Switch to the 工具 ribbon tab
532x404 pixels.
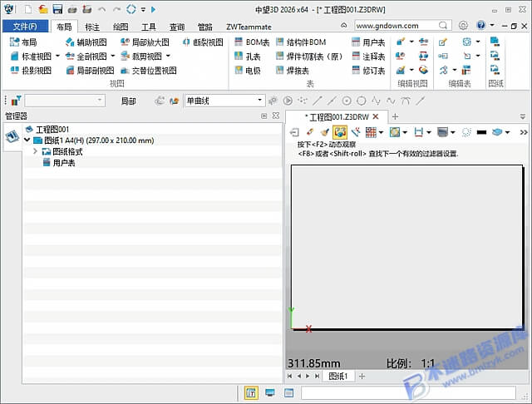click(149, 27)
